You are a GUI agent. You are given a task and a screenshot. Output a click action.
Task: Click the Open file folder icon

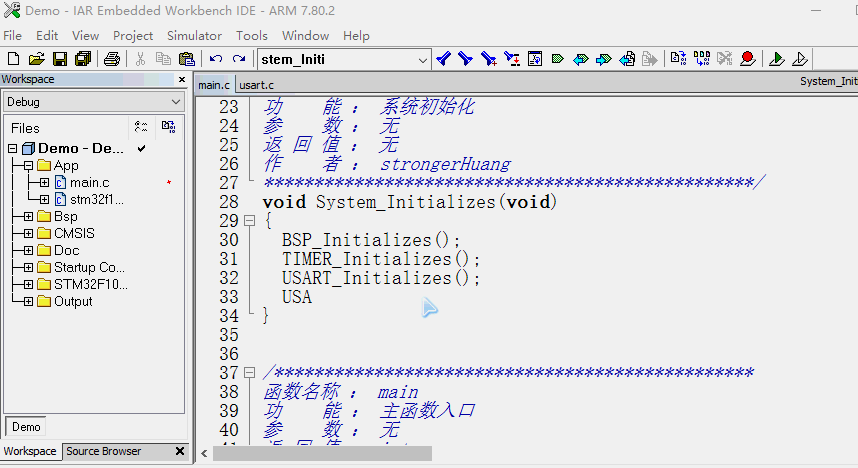pos(37,60)
